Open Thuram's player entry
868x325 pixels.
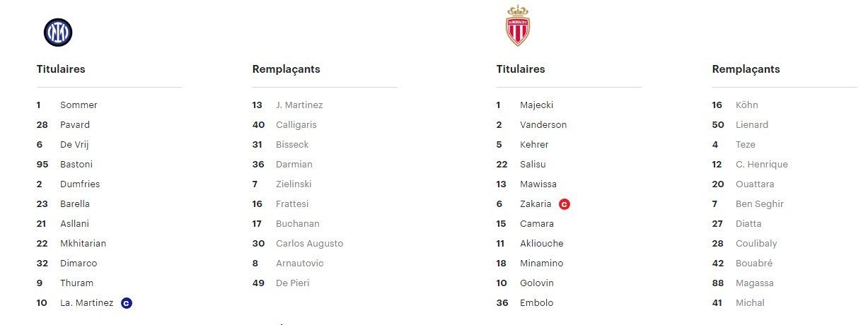pos(76,283)
